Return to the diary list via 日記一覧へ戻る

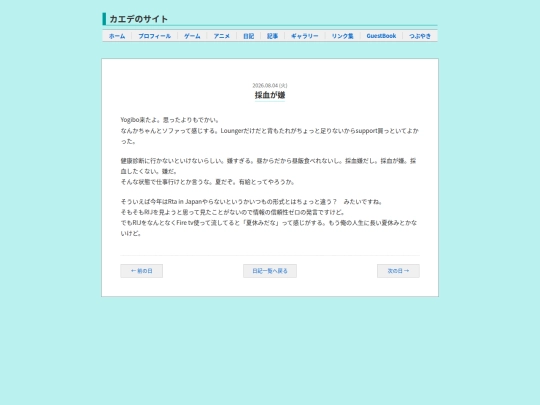tap(270, 271)
